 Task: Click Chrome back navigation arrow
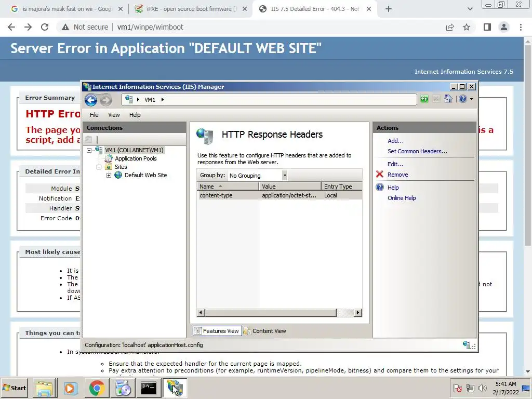[x=11, y=27]
